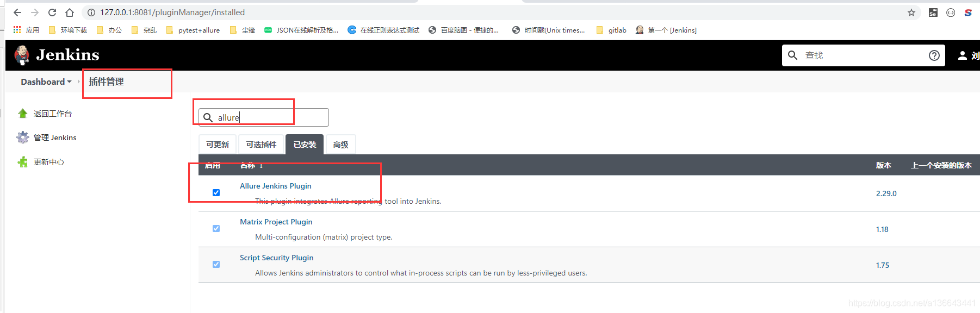This screenshot has height=313, width=980.
Task: Open the pytest+allure bookmark folder
Action: (x=193, y=30)
